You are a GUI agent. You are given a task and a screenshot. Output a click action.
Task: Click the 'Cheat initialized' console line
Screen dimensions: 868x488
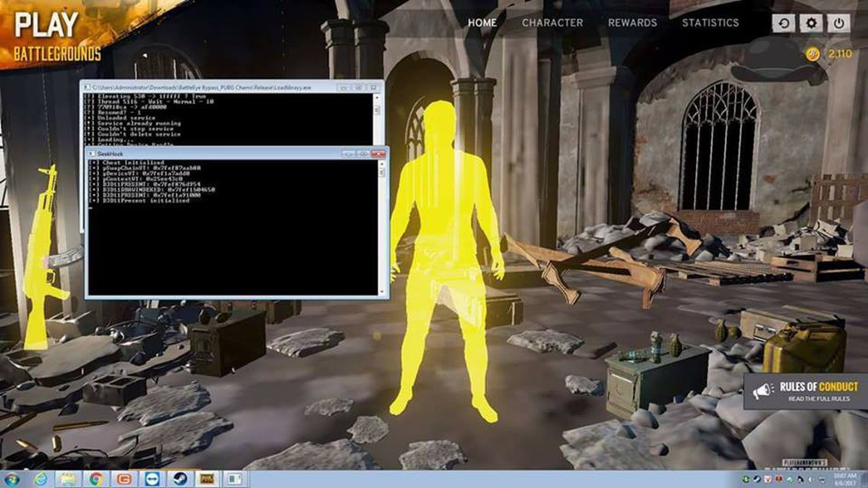click(127, 163)
